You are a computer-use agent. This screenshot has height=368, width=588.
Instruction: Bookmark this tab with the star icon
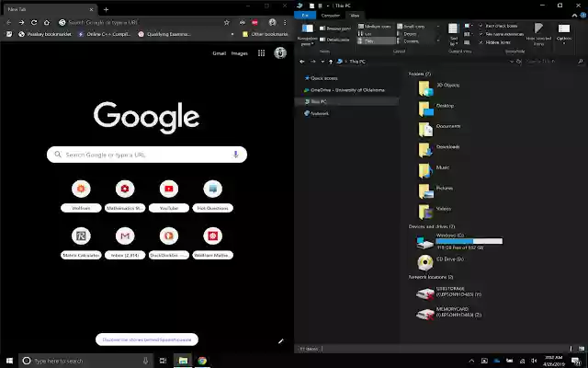(x=227, y=22)
